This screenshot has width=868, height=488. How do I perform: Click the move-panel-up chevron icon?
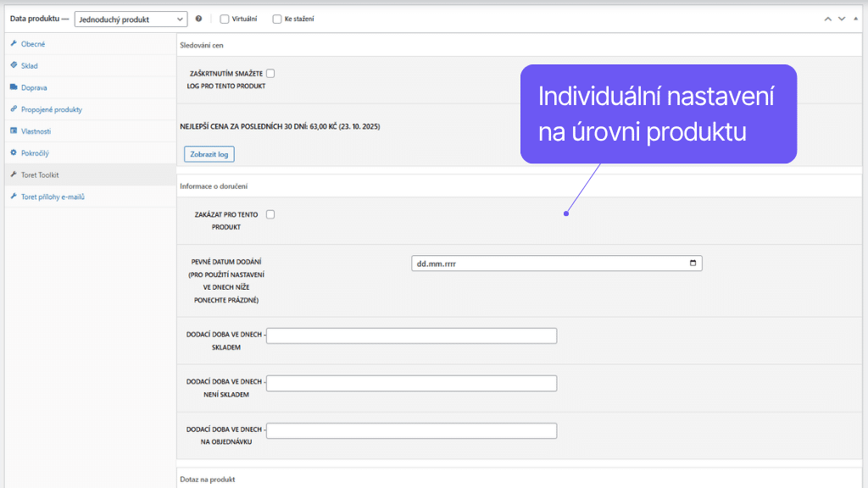(828, 19)
